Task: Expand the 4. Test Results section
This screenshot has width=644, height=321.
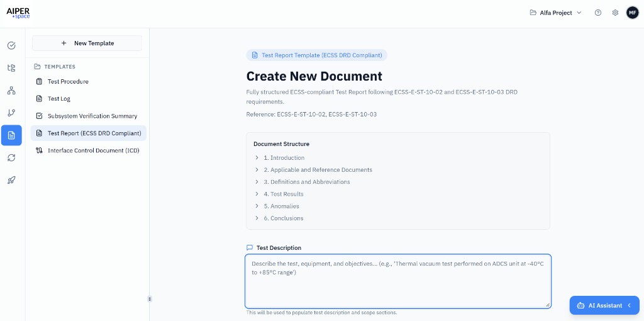Action: [x=279, y=194]
